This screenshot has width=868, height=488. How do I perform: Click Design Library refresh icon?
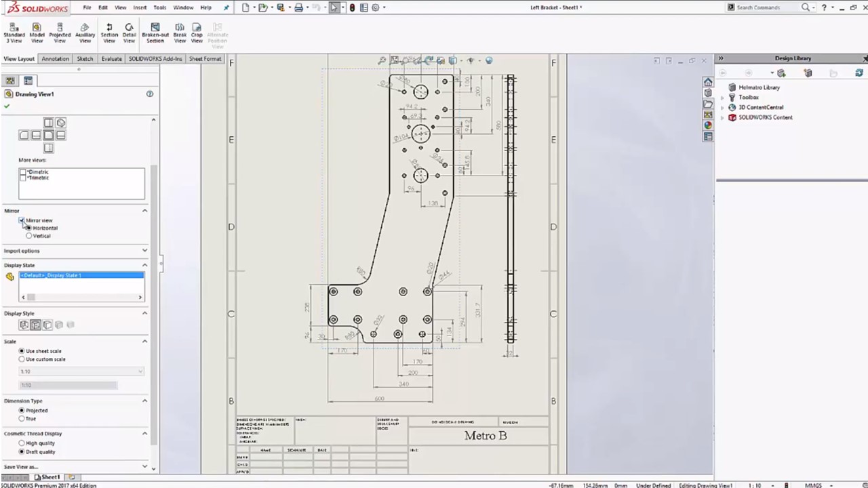tap(859, 73)
